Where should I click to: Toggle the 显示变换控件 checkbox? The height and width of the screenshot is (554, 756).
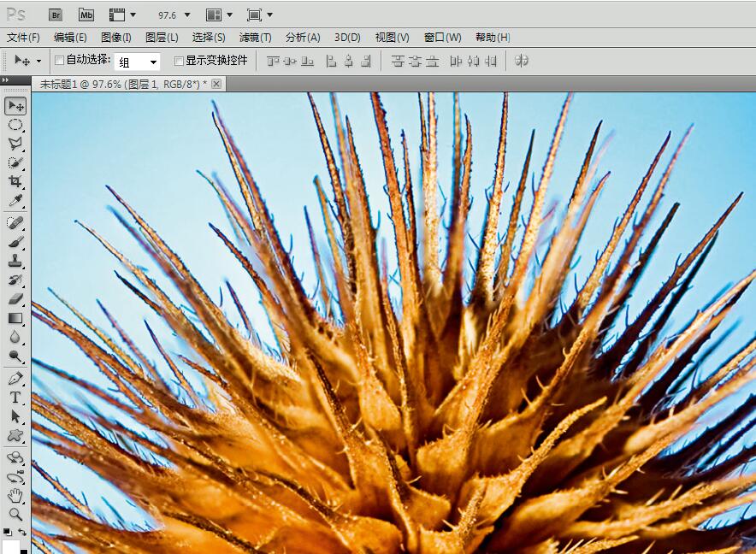pyautogui.click(x=179, y=61)
